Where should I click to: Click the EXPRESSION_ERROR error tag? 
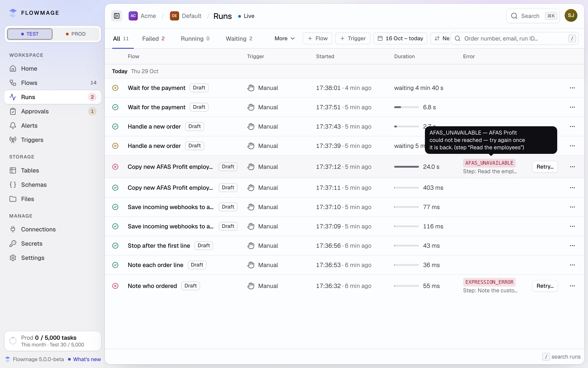pyautogui.click(x=489, y=282)
